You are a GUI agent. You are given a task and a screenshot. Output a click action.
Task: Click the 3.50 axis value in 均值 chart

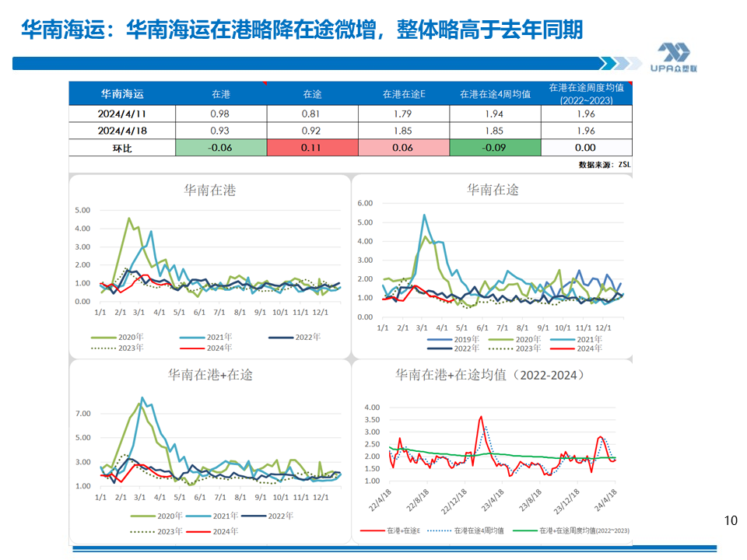372,419
